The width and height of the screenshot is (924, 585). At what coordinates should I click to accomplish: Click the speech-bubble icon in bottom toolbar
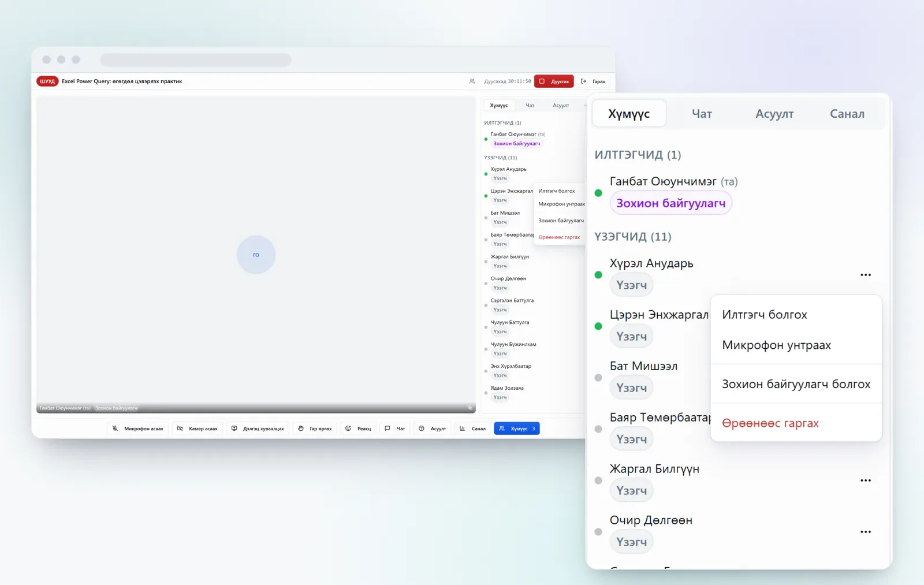388,428
